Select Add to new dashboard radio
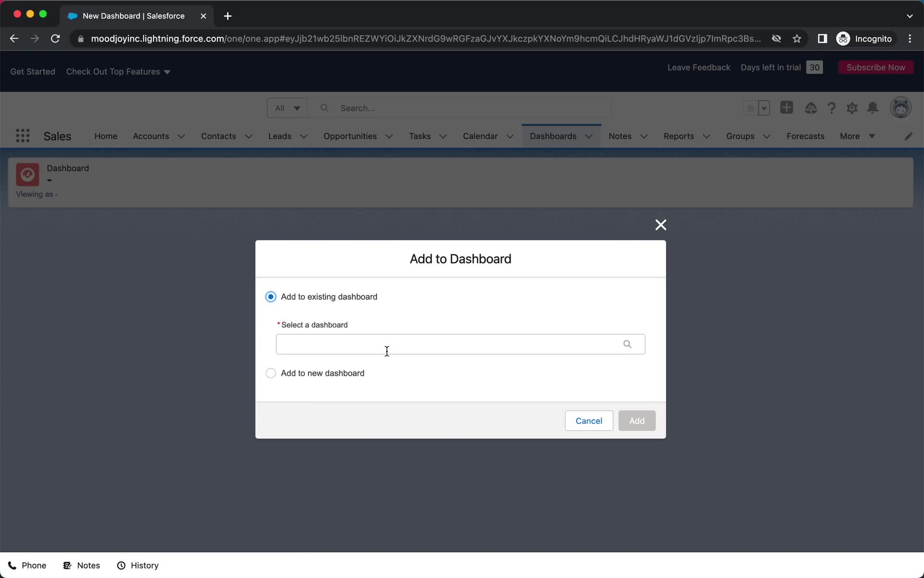The height and width of the screenshot is (578, 924). click(271, 373)
